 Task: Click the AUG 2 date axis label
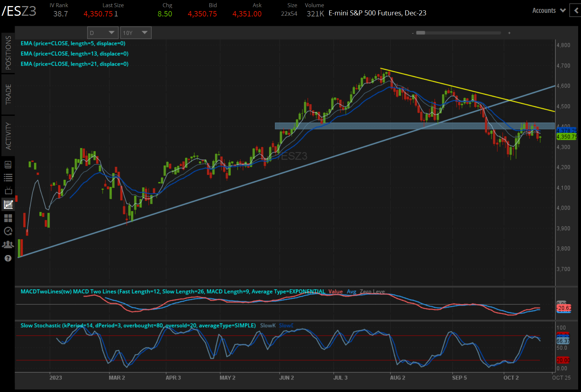[398, 378]
